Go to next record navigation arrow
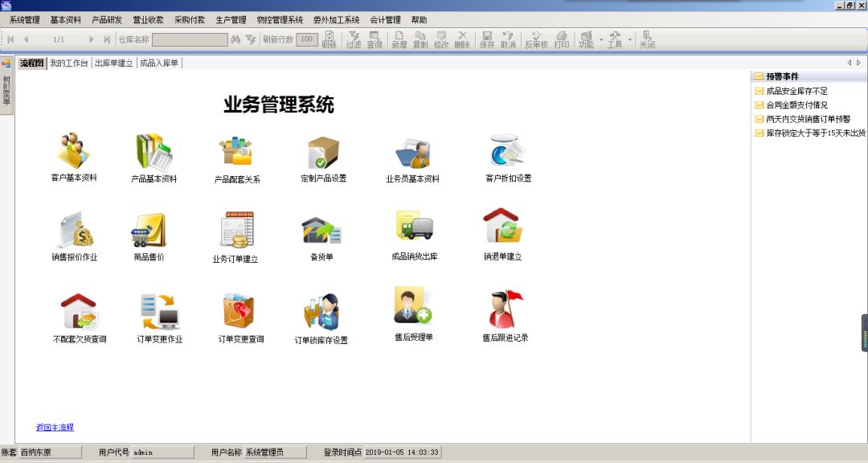This screenshot has height=463, width=868. coord(91,39)
